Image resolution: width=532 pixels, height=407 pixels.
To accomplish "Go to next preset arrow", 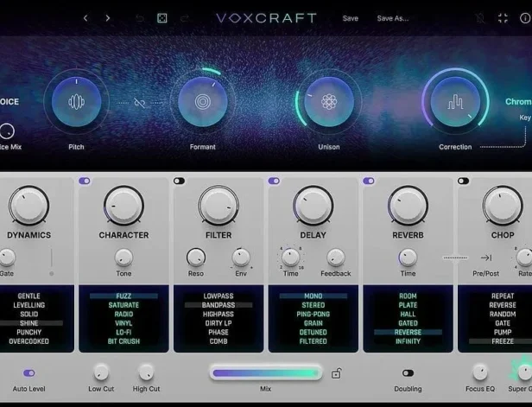I will pos(108,18).
